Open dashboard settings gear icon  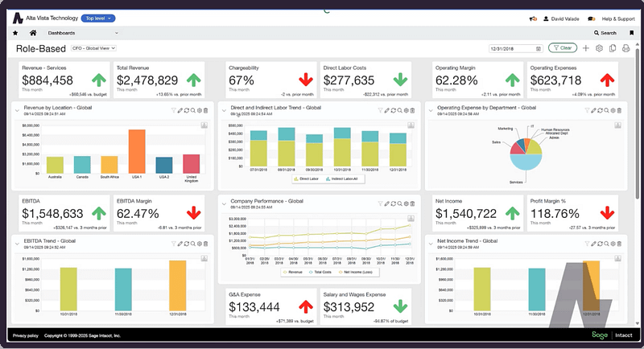(598, 48)
